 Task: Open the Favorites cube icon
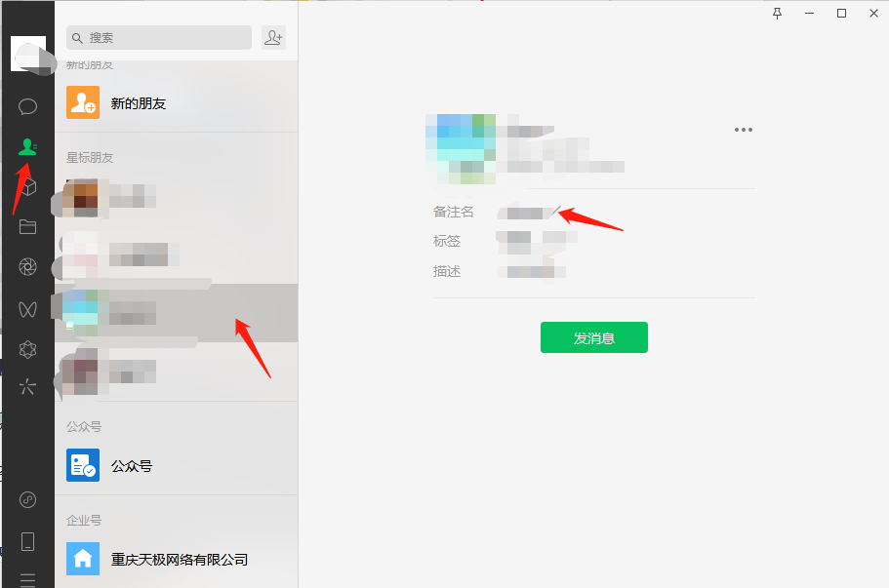[x=28, y=187]
